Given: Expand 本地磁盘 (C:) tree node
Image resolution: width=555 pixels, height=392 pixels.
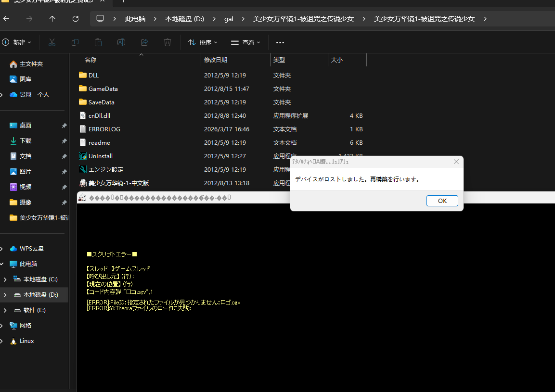Looking at the screenshot, I should [5, 279].
